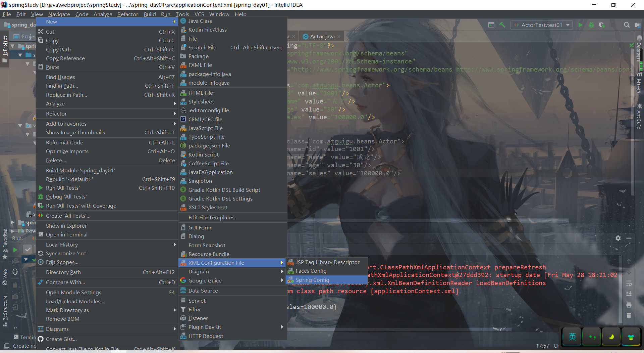Expand Local History submenu
This screenshot has height=353, width=644.
point(107,245)
